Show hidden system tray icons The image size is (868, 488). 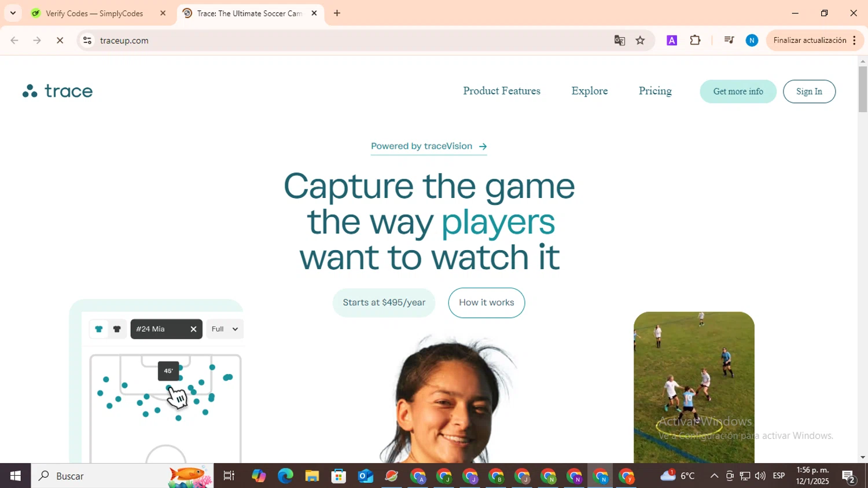[x=714, y=476]
